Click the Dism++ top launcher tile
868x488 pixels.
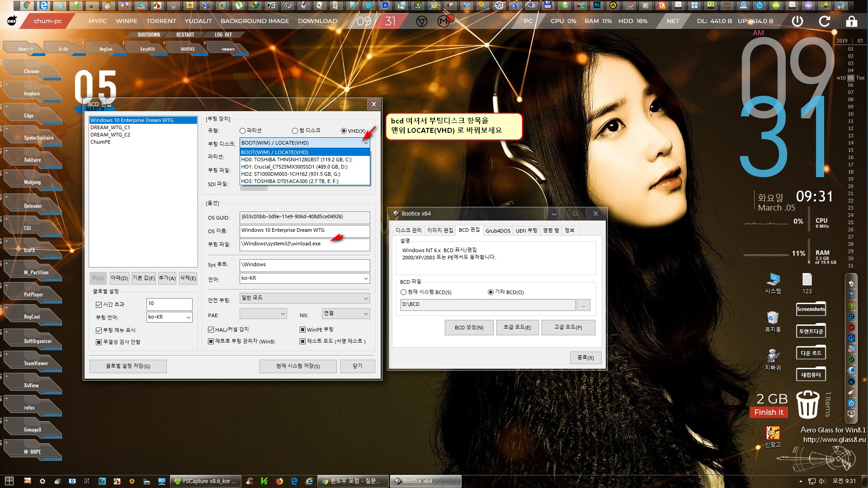click(x=25, y=49)
